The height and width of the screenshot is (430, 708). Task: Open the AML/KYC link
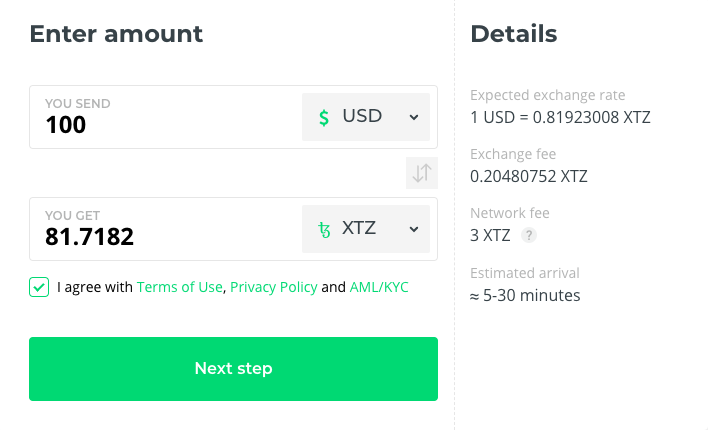379,287
